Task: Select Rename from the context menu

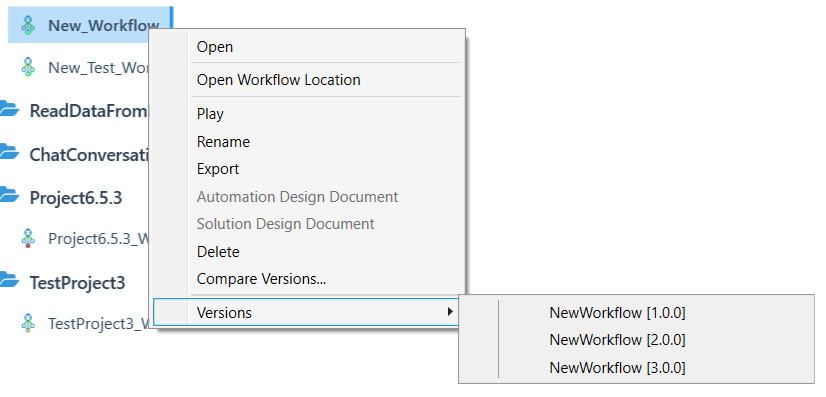Action: tap(326, 142)
